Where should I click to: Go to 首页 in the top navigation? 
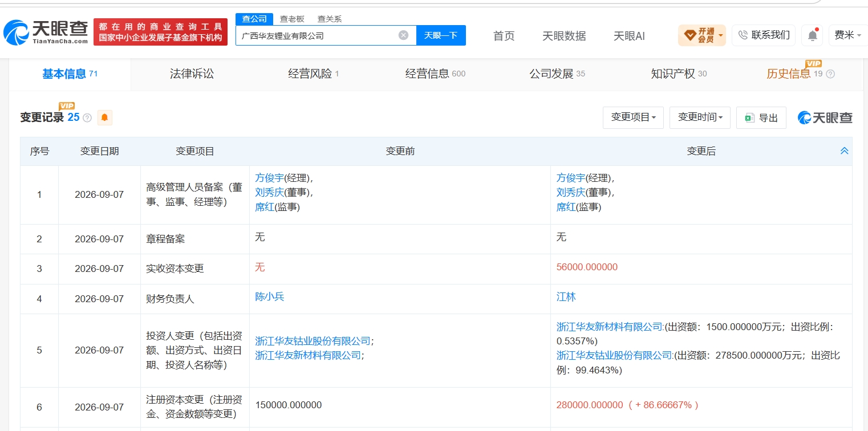point(504,36)
